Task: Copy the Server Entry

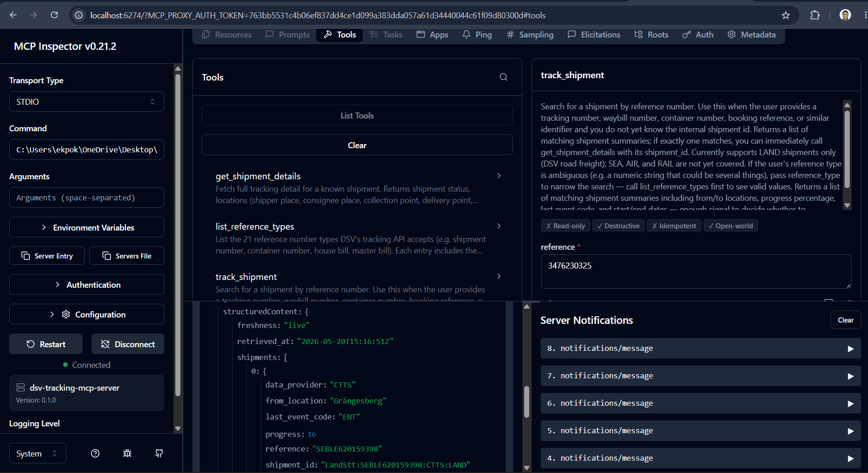Action: point(47,256)
